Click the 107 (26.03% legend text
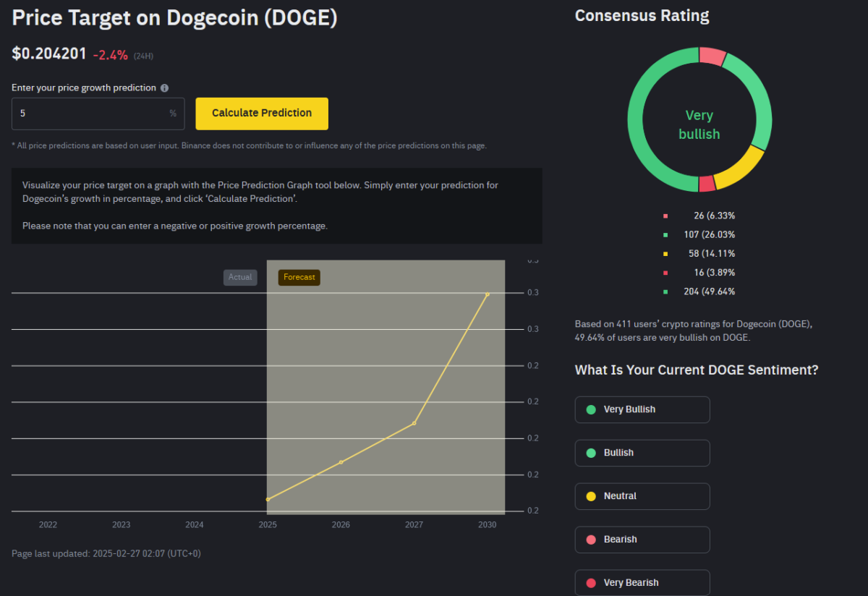 pyautogui.click(x=709, y=235)
